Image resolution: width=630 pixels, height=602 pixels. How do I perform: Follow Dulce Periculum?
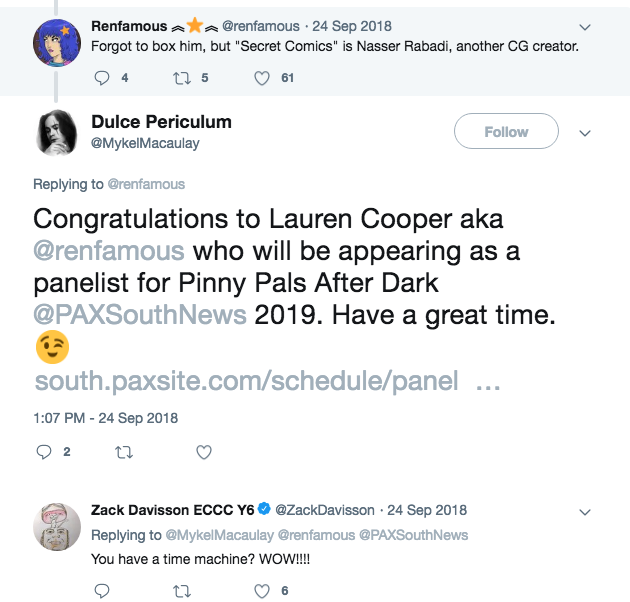pyautogui.click(x=506, y=131)
